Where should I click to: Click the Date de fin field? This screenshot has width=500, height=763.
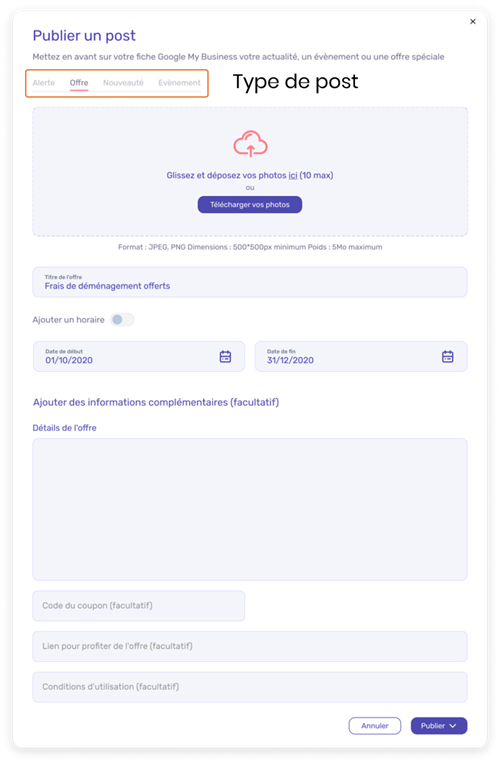coord(361,357)
